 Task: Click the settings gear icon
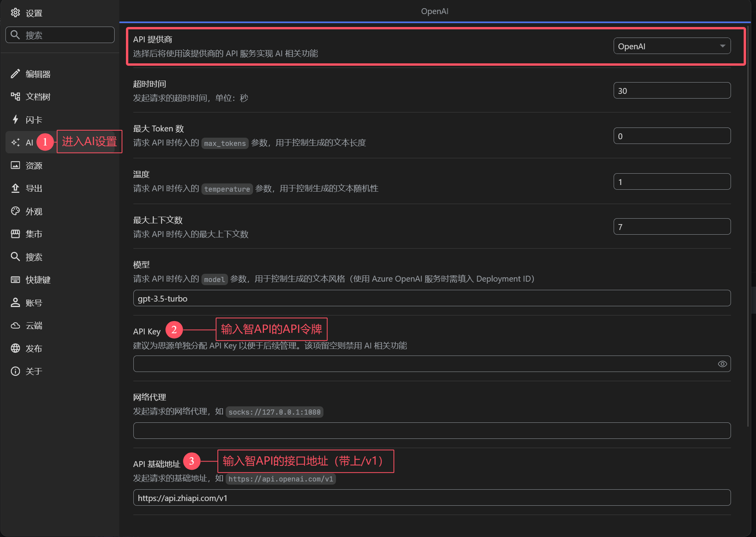click(x=15, y=13)
